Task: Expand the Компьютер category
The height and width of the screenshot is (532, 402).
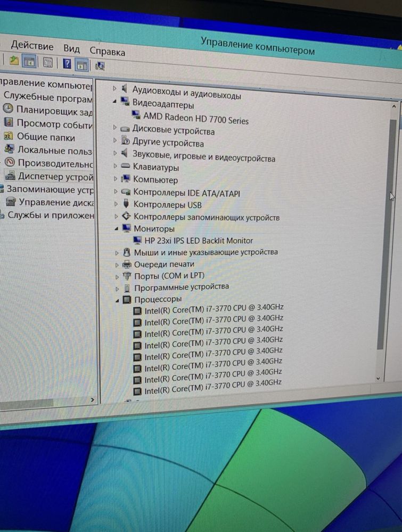Action: click(116, 178)
